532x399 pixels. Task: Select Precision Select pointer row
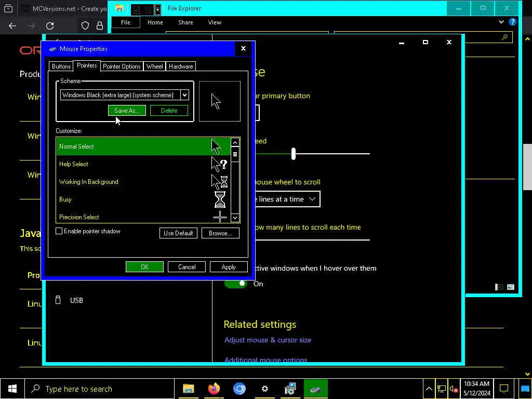click(143, 217)
